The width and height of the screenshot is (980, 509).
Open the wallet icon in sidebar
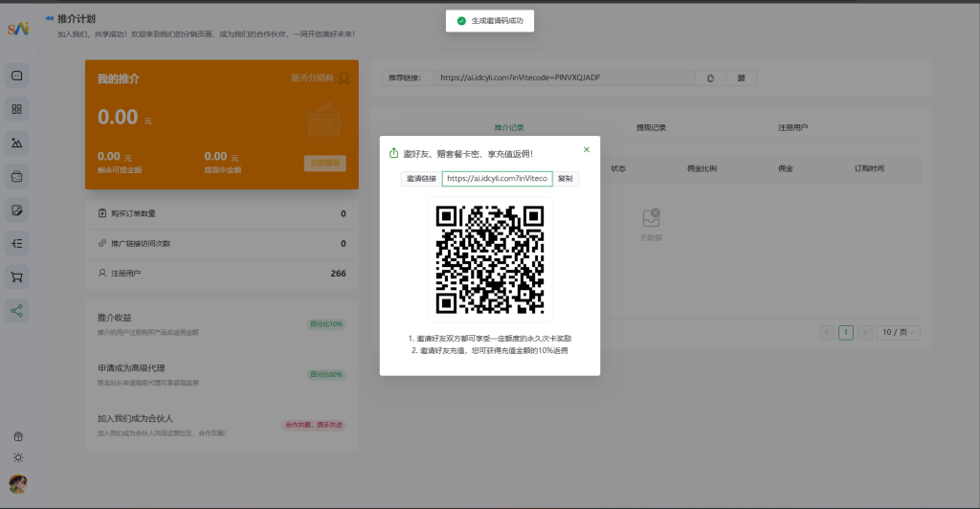[16, 176]
